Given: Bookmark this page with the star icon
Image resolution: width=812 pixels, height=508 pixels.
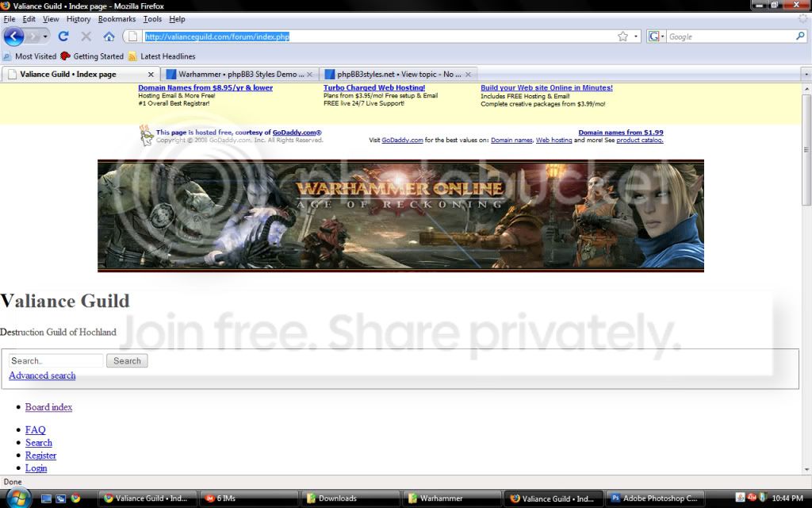Looking at the screenshot, I should click(x=622, y=37).
